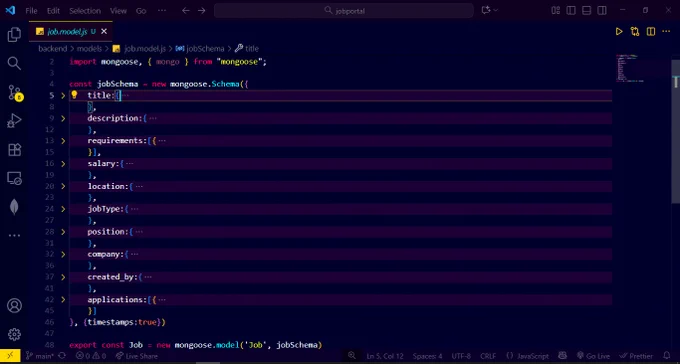Expand the folded position block

pyautogui.click(x=63, y=232)
